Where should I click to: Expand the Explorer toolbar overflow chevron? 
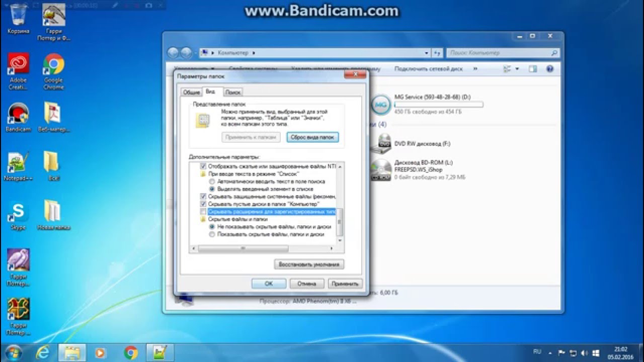click(475, 69)
